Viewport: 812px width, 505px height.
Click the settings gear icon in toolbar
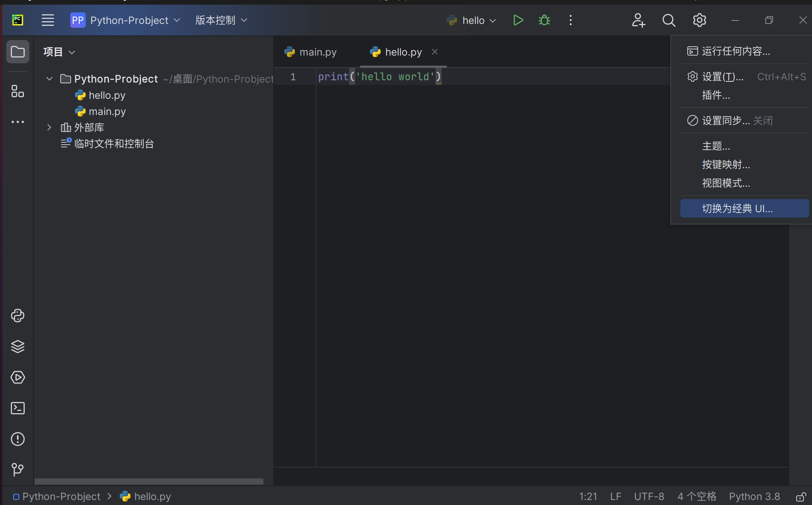tap(699, 20)
